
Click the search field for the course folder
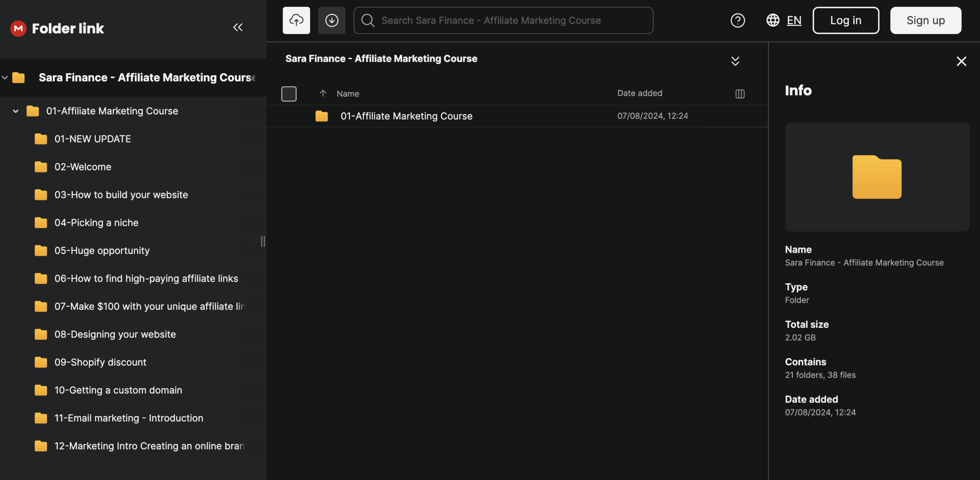point(503,20)
